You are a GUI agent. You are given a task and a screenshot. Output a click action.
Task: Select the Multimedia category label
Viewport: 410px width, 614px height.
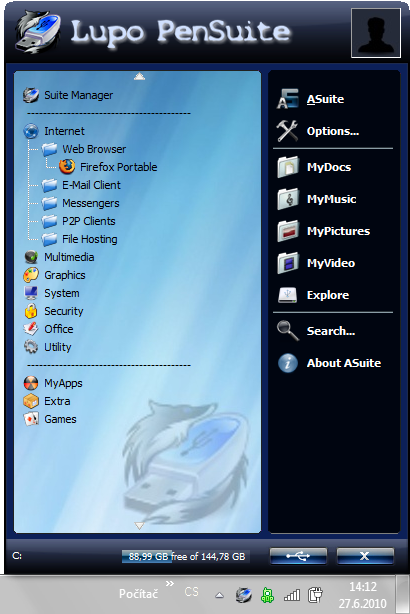pyautogui.click(x=69, y=257)
